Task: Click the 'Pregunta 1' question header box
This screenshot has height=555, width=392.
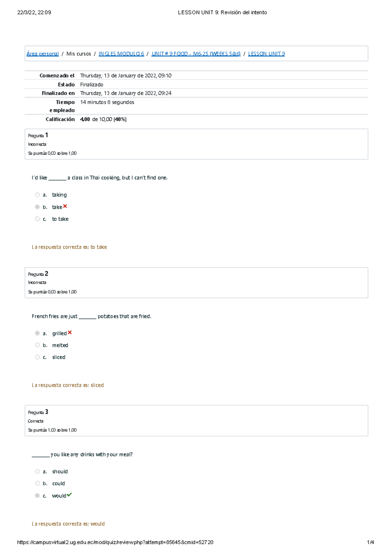Action: coord(196,144)
